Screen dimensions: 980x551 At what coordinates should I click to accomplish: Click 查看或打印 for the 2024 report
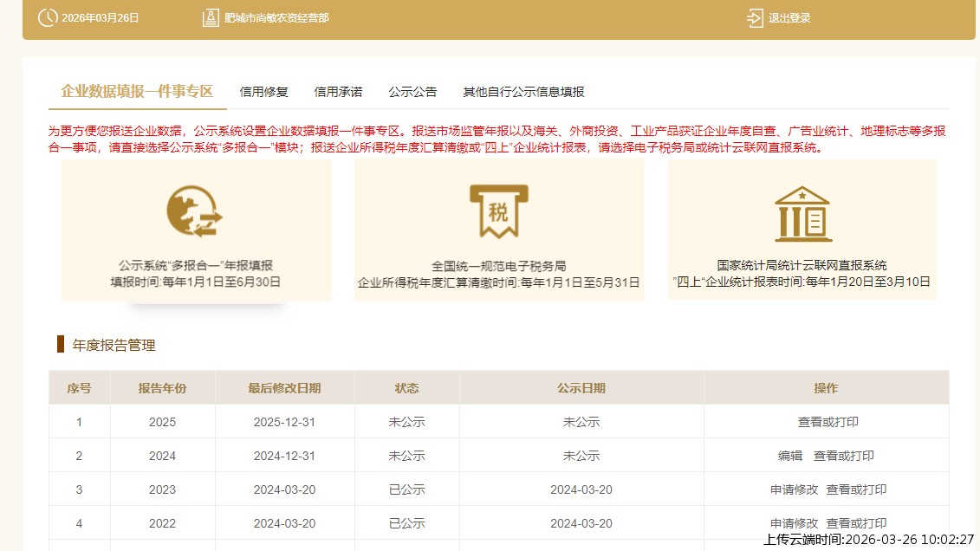843,456
